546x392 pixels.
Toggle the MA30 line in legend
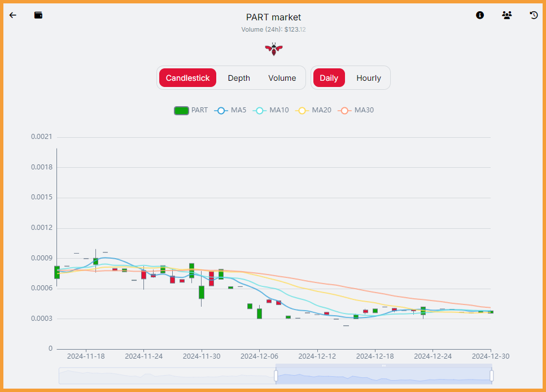356,111
